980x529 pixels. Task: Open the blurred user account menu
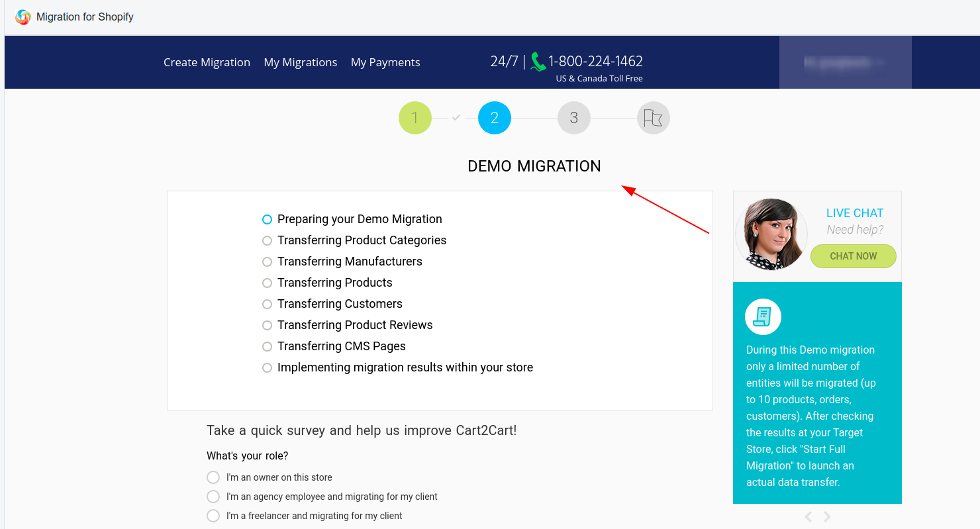[846, 62]
